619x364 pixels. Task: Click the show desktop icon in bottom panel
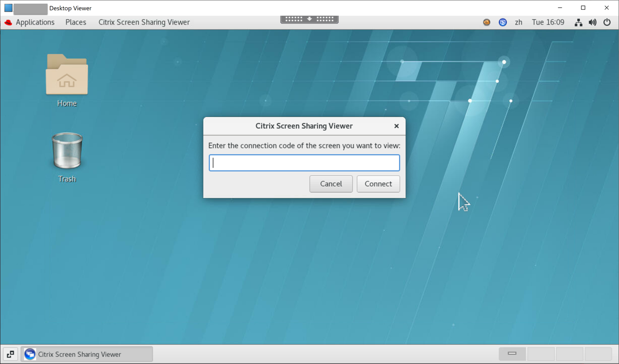point(10,354)
